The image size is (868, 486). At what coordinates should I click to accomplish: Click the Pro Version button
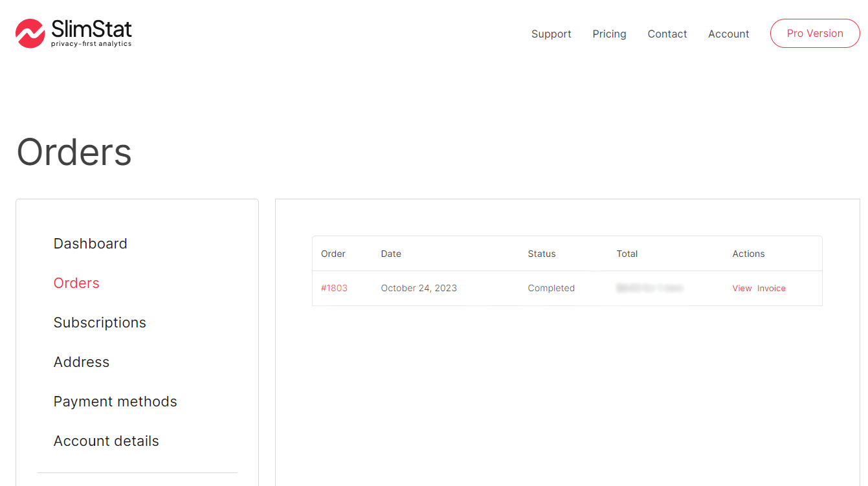(814, 33)
